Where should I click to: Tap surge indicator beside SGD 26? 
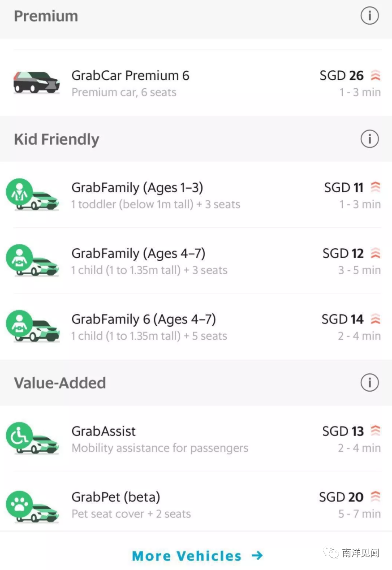(375, 76)
